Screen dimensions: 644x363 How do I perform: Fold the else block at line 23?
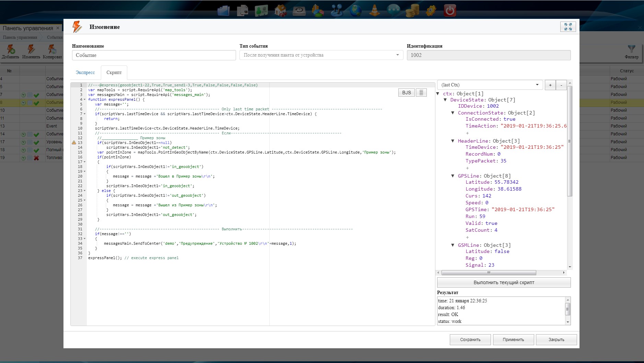84,191
